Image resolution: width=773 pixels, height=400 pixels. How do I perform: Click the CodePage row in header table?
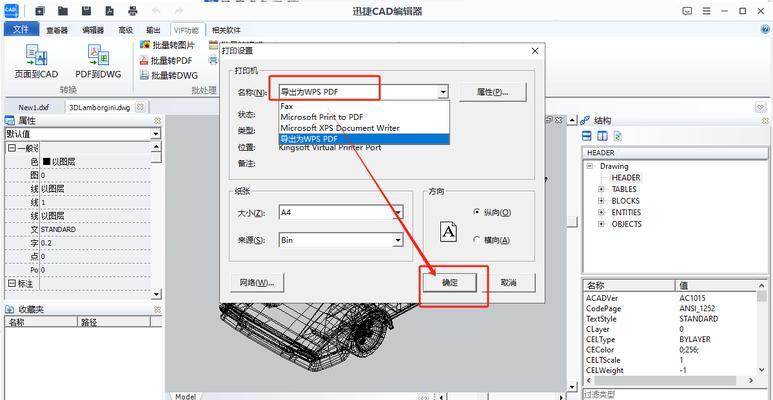[x=671, y=308]
